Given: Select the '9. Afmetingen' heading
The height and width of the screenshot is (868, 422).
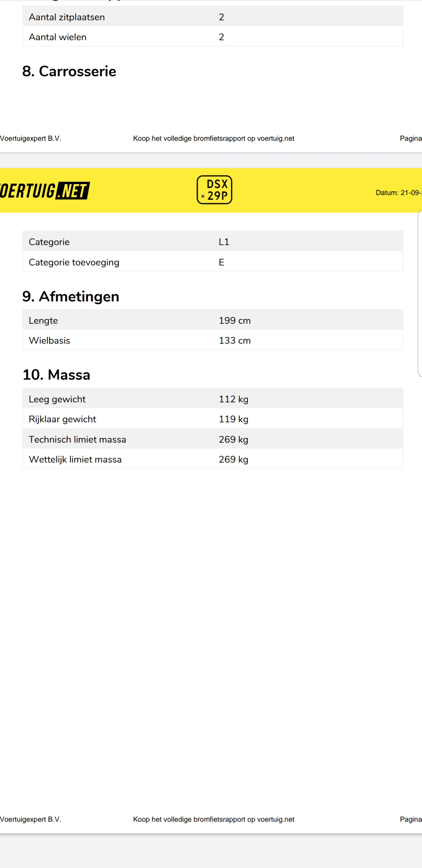Looking at the screenshot, I should pyautogui.click(x=71, y=296).
